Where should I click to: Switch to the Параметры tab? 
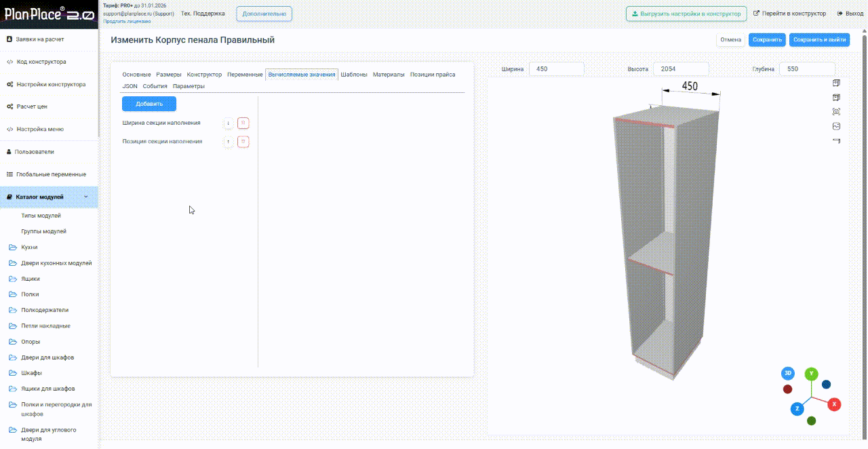pyautogui.click(x=189, y=86)
